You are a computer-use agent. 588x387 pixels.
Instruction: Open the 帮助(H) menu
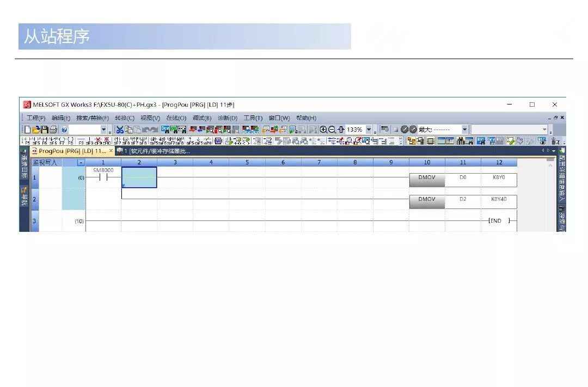[x=306, y=118]
